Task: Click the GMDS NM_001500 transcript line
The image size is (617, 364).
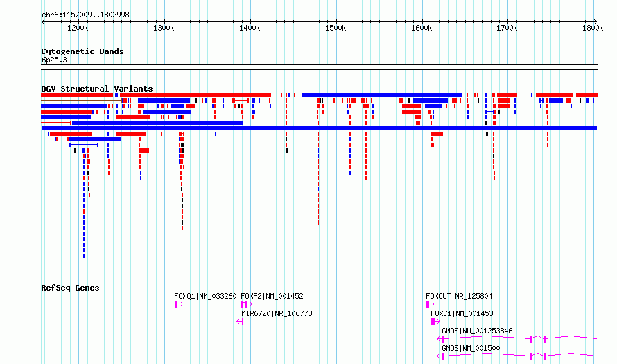Action: [517, 356]
